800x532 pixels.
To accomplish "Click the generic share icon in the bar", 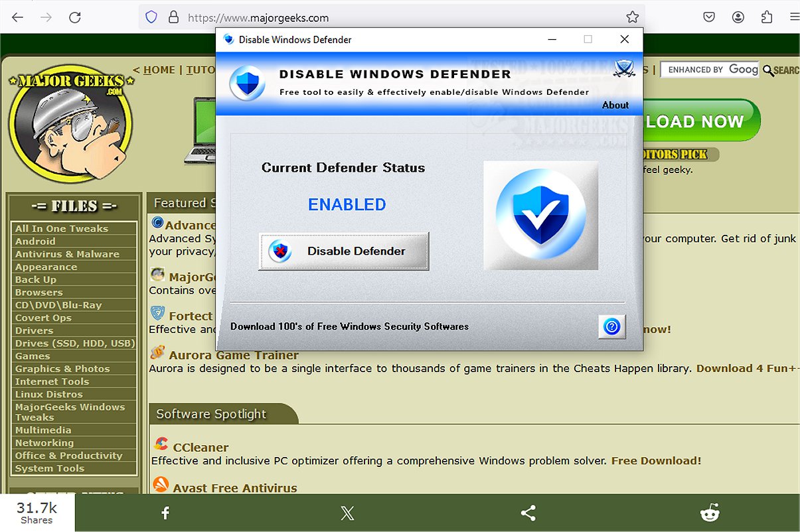I will tap(528, 512).
